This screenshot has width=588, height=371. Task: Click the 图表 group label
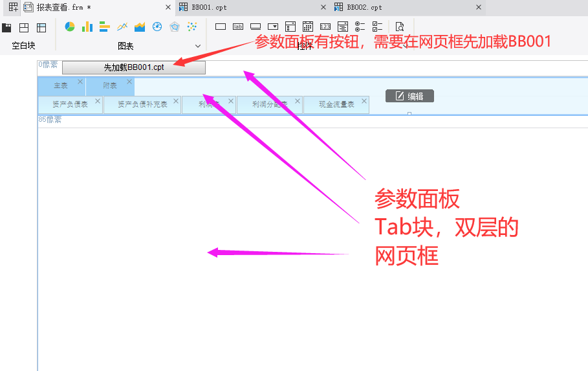[125, 46]
